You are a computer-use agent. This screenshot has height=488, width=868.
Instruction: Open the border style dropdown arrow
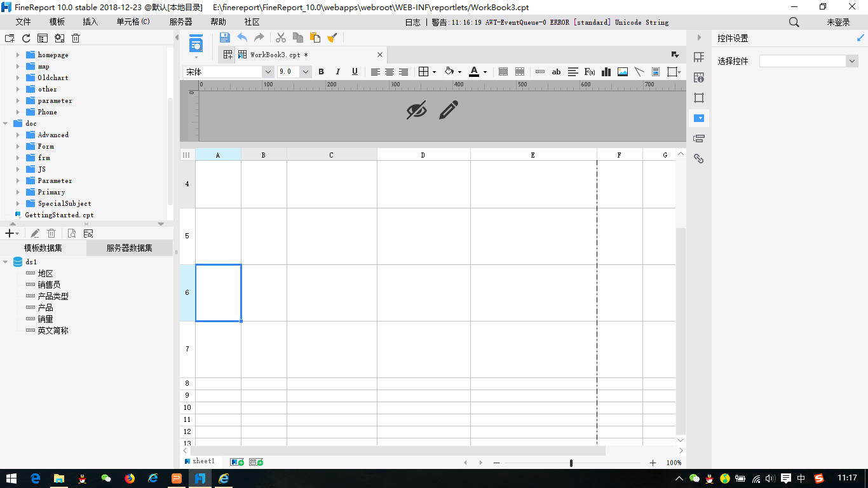(434, 72)
